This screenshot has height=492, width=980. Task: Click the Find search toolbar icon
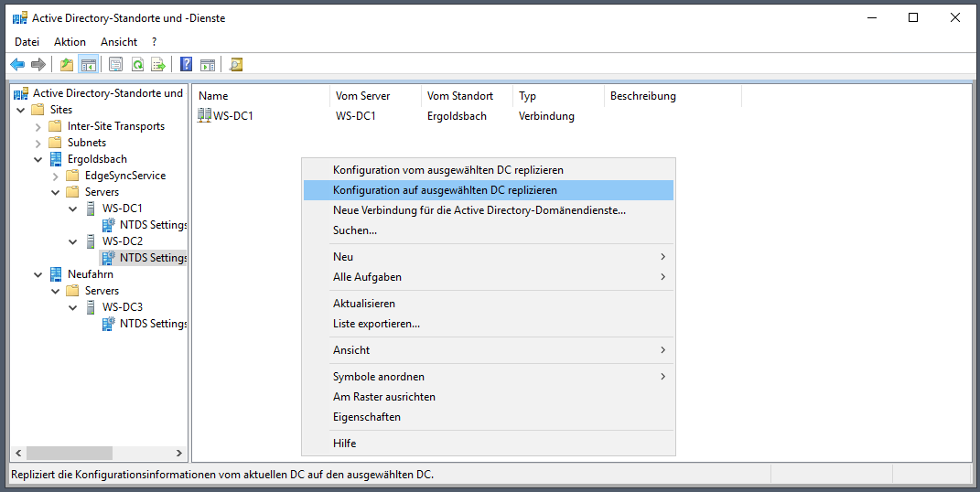236,64
